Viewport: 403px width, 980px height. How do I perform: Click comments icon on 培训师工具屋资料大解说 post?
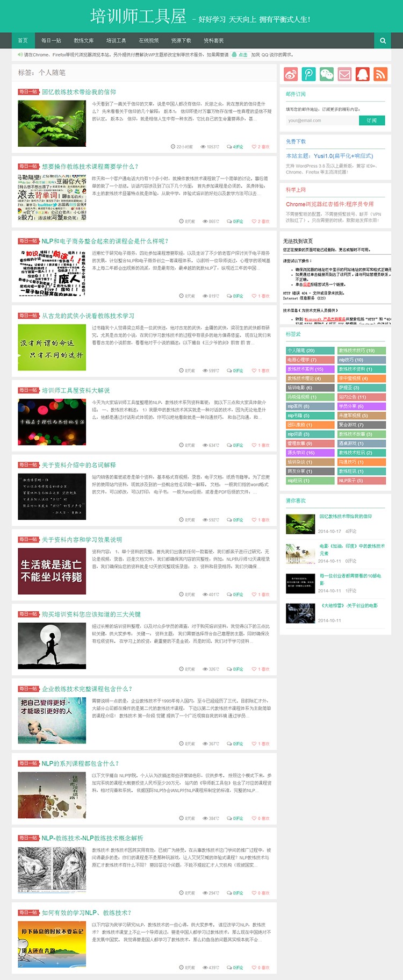235,445
